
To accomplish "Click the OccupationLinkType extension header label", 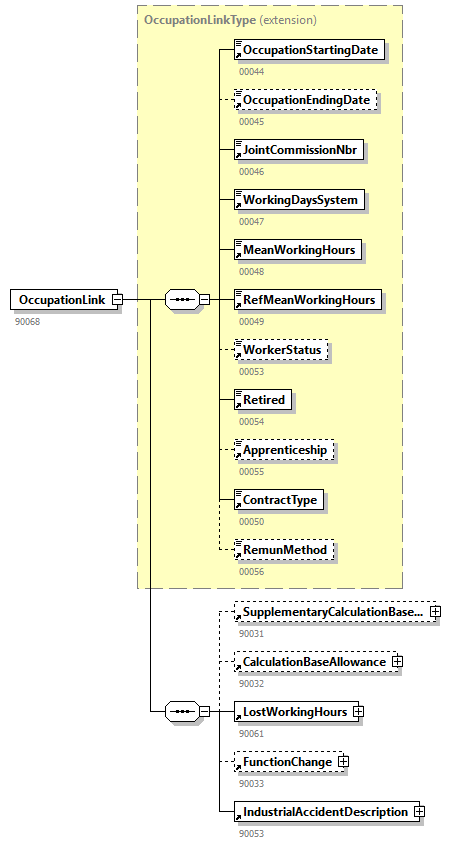I will [x=230, y=20].
